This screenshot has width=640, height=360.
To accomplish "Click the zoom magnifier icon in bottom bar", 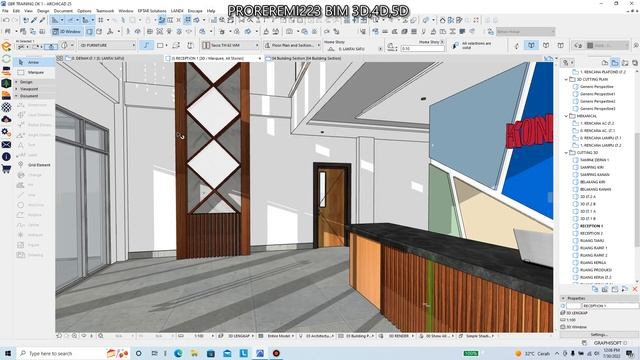I will (100, 336).
